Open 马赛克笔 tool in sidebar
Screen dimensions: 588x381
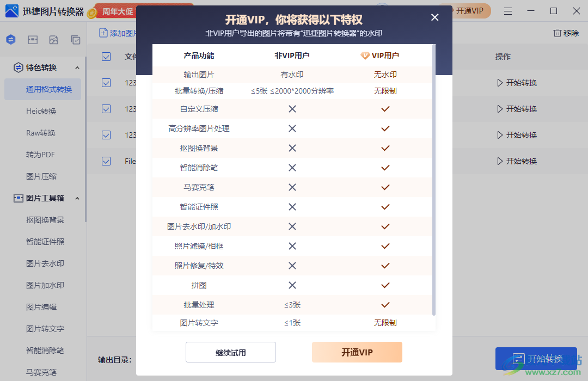pos(41,372)
